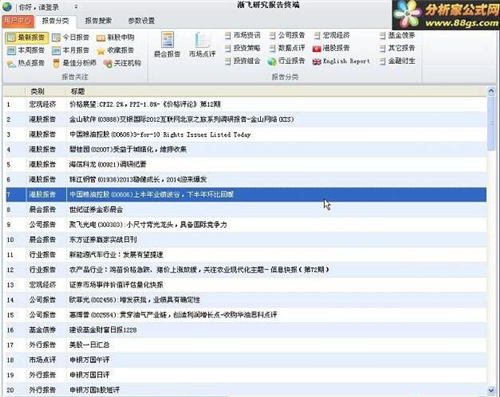Open English Report with UK flag
This screenshot has height=397, width=500.
click(341, 61)
